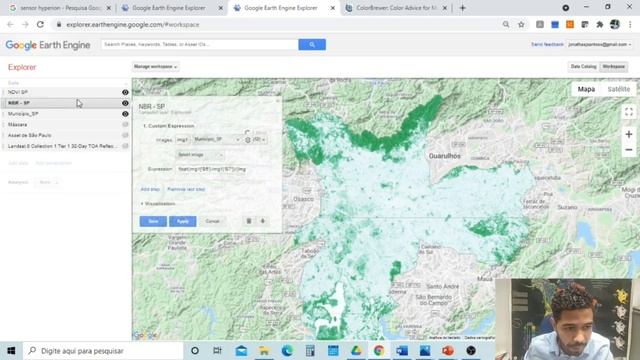Select the Asset de São Paulo layer name

click(29, 135)
